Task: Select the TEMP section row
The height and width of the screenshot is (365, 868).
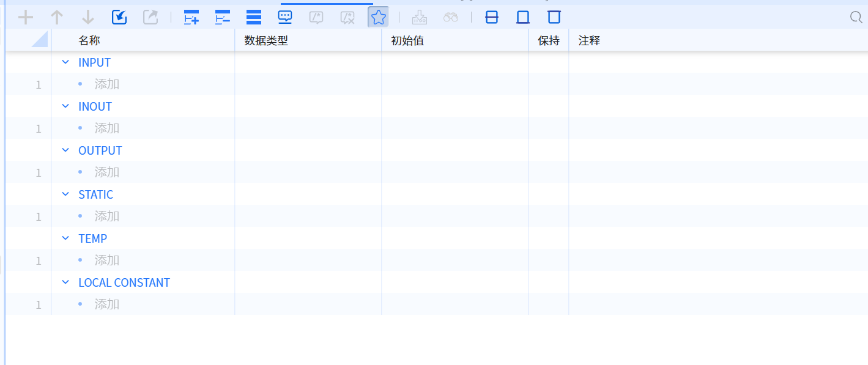Action: click(93, 238)
